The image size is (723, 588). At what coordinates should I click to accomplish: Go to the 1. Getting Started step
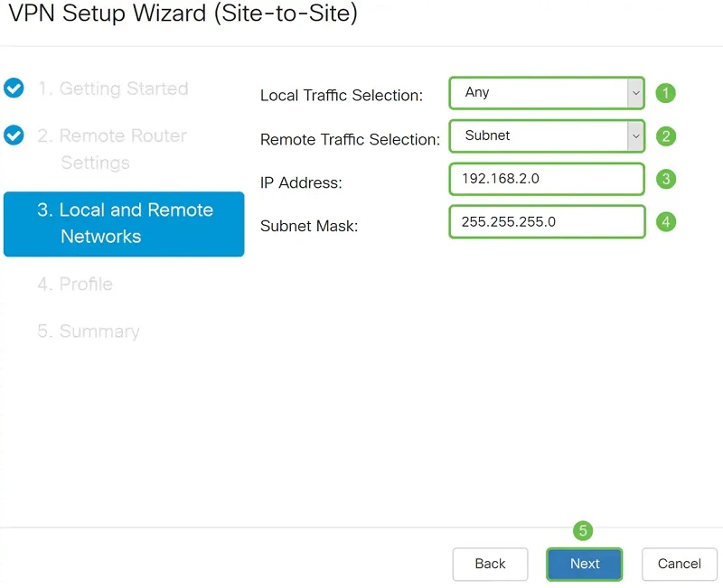(x=112, y=89)
